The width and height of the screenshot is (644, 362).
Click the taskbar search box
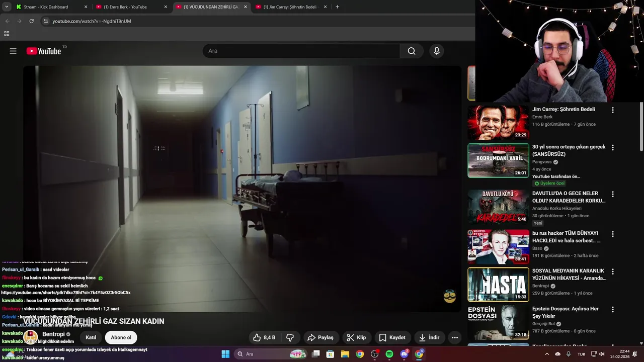tap(272, 354)
